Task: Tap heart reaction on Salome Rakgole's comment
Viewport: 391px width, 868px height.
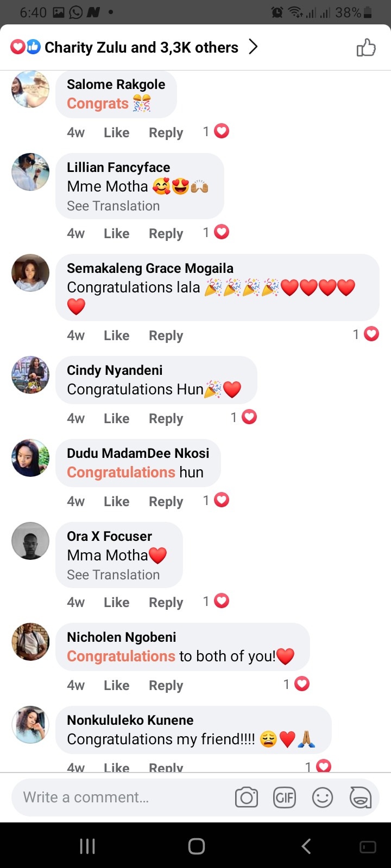Action: (222, 131)
